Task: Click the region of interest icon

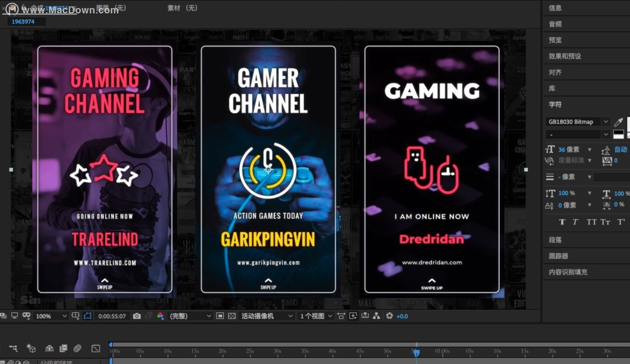Action: pos(220,316)
